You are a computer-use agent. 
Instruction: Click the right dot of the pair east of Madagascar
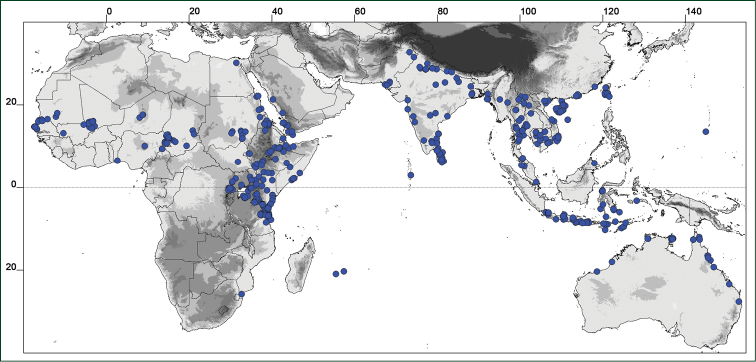(344, 271)
